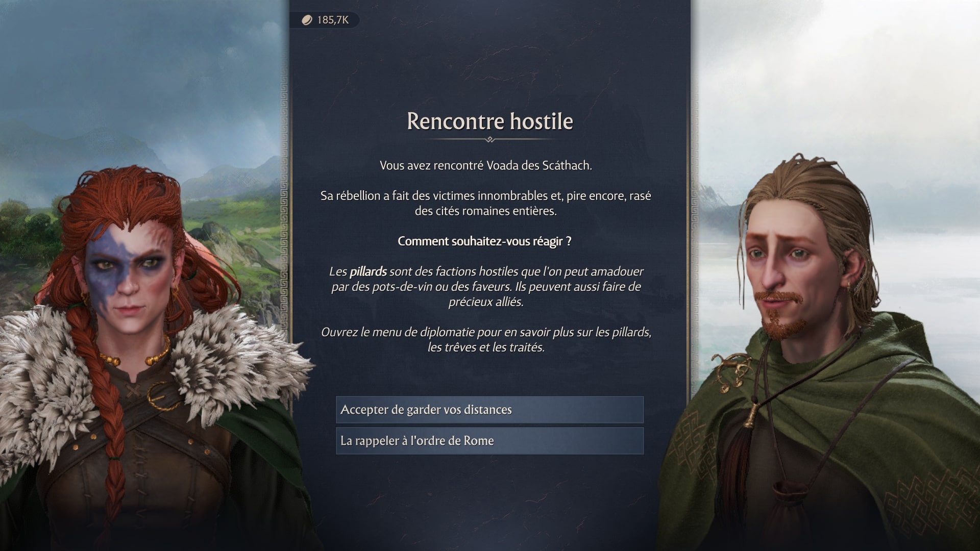Click the "Comment souhaitez-vous réagir ?" question
The image size is (980, 551).
click(x=484, y=241)
